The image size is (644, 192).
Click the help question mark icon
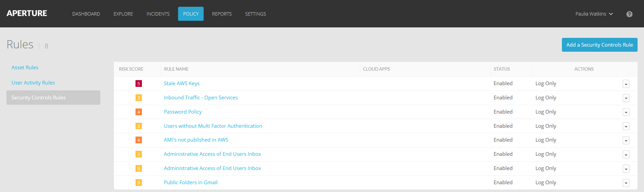tap(629, 14)
